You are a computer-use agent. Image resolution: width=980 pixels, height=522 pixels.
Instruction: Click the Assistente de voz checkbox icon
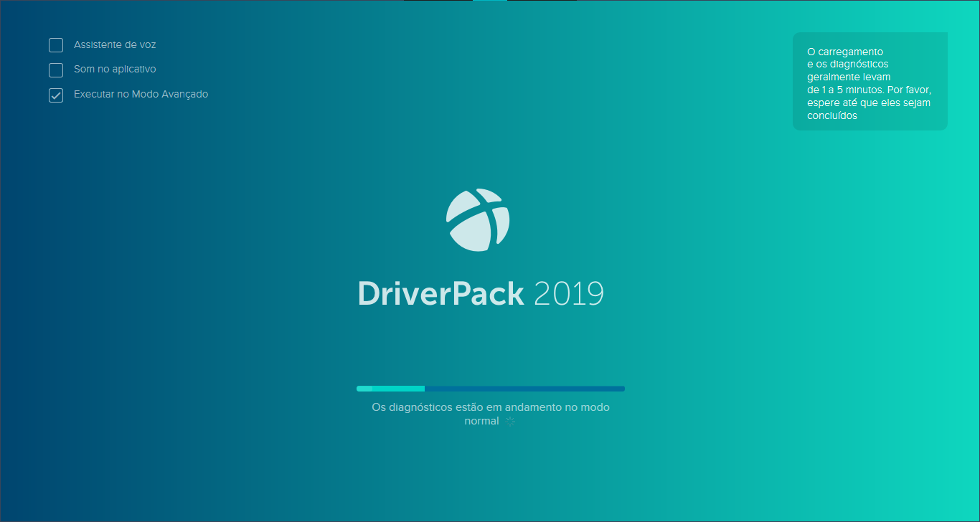coord(55,44)
